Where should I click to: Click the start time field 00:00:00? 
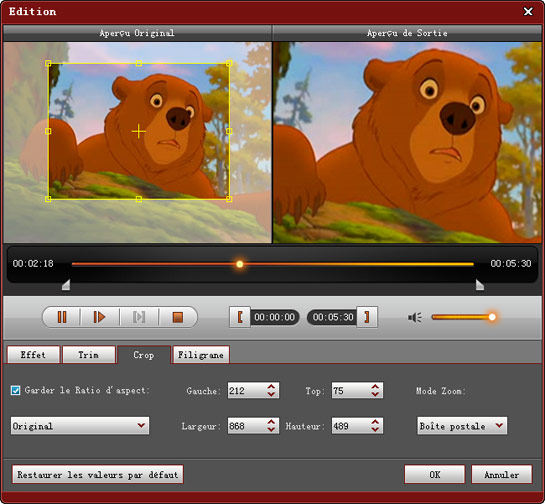click(x=275, y=317)
